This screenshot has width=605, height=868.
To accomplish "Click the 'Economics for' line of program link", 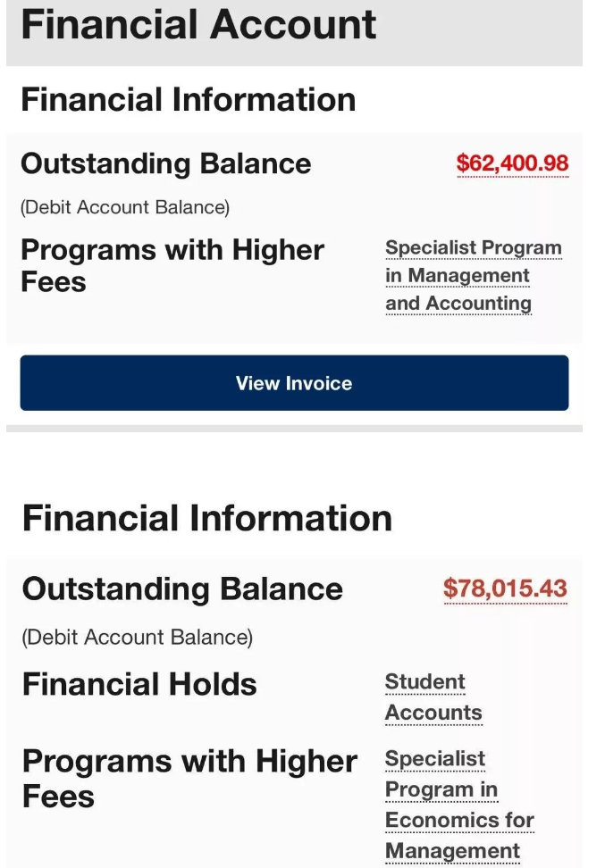I will (458, 820).
